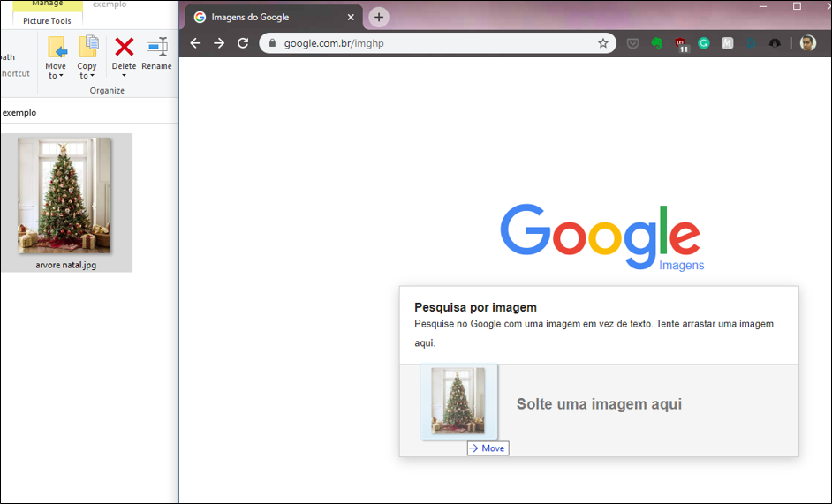Select the Imagens do Google browser tab
This screenshot has width=832, height=504.
(265, 17)
